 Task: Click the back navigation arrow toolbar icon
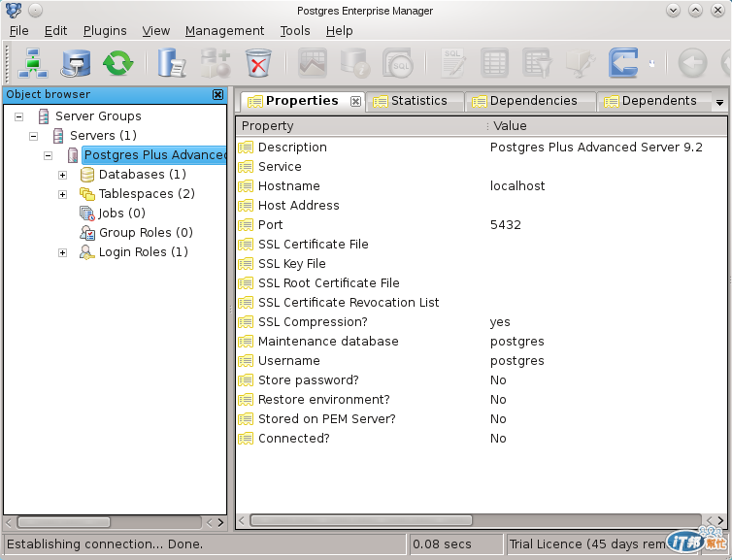click(x=692, y=63)
